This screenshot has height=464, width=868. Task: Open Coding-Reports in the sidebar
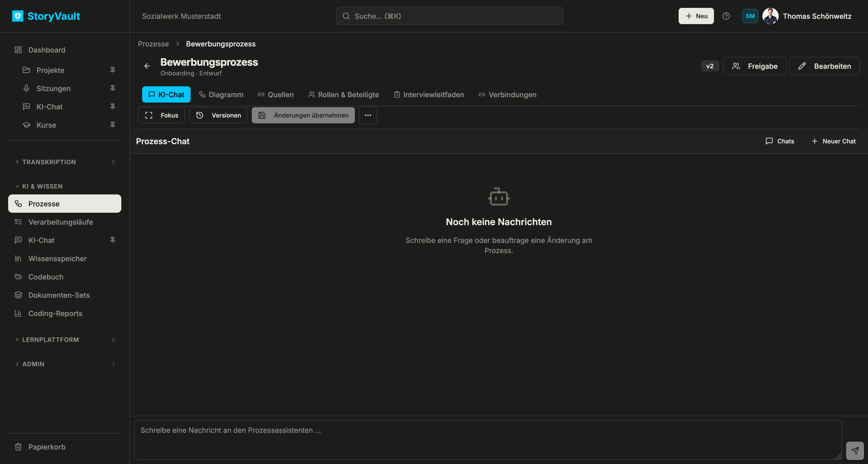pyautogui.click(x=65, y=313)
